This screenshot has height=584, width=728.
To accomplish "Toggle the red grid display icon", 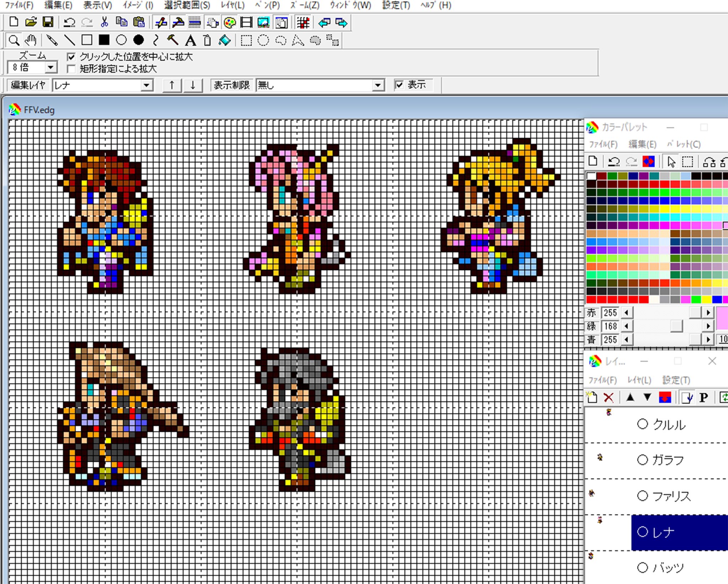I will tap(303, 23).
